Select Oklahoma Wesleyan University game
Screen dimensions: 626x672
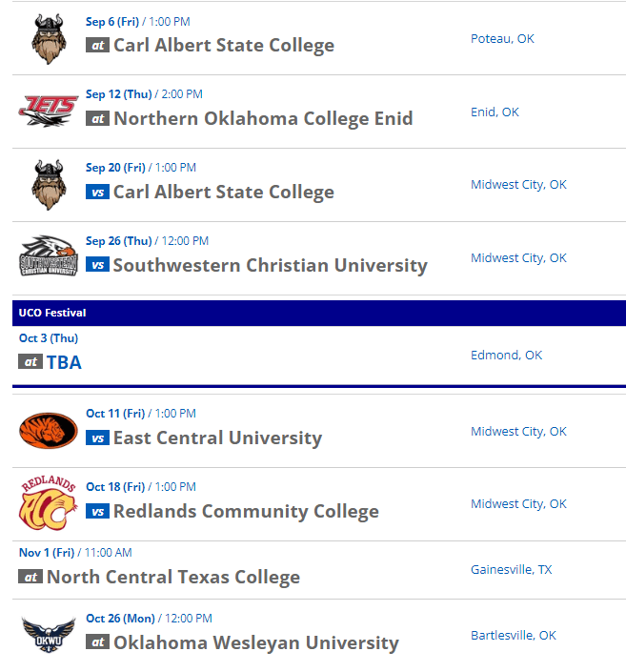pyautogui.click(x=255, y=643)
